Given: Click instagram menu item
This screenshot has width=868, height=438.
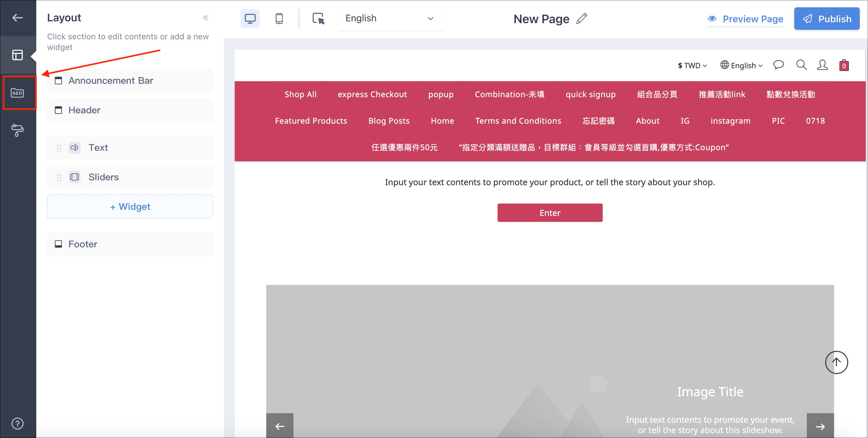Looking at the screenshot, I should [731, 121].
